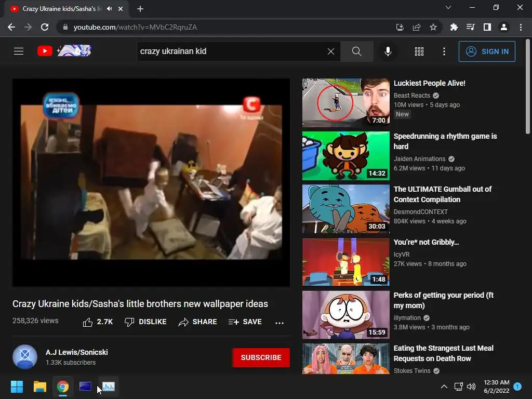Open A.J Lewis/Sonicski channel avatar

25,357
